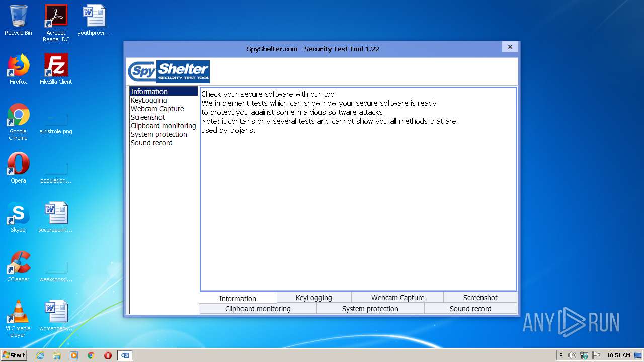Select Webcam Capture in left list
Viewport: 644px width, 362px height.
click(x=164, y=109)
